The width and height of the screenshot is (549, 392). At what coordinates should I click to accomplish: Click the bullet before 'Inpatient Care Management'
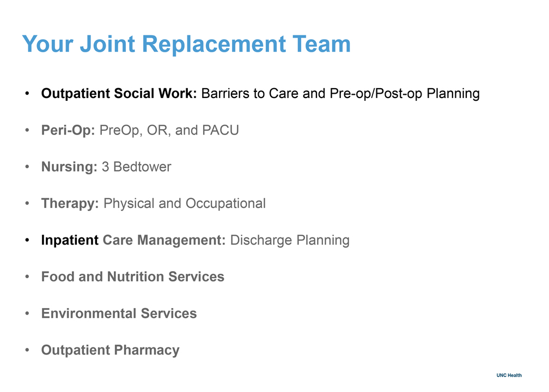click(27, 240)
